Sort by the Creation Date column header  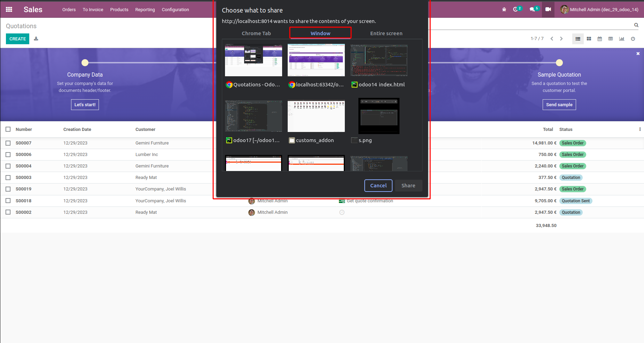click(77, 130)
